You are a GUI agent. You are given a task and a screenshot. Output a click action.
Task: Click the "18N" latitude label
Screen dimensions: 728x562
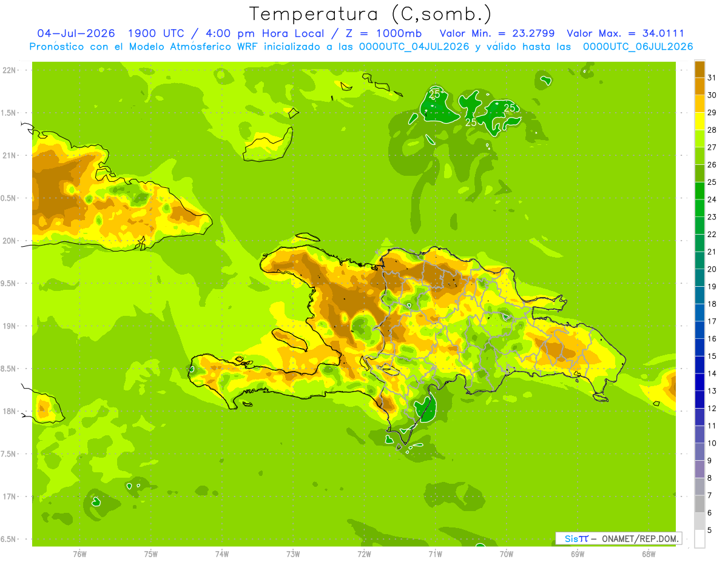9,411
